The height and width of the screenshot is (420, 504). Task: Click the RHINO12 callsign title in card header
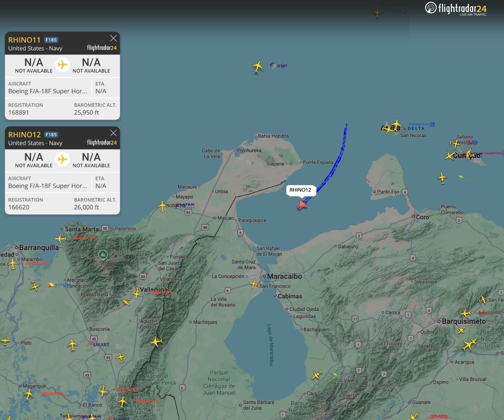(x=24, y=135)
